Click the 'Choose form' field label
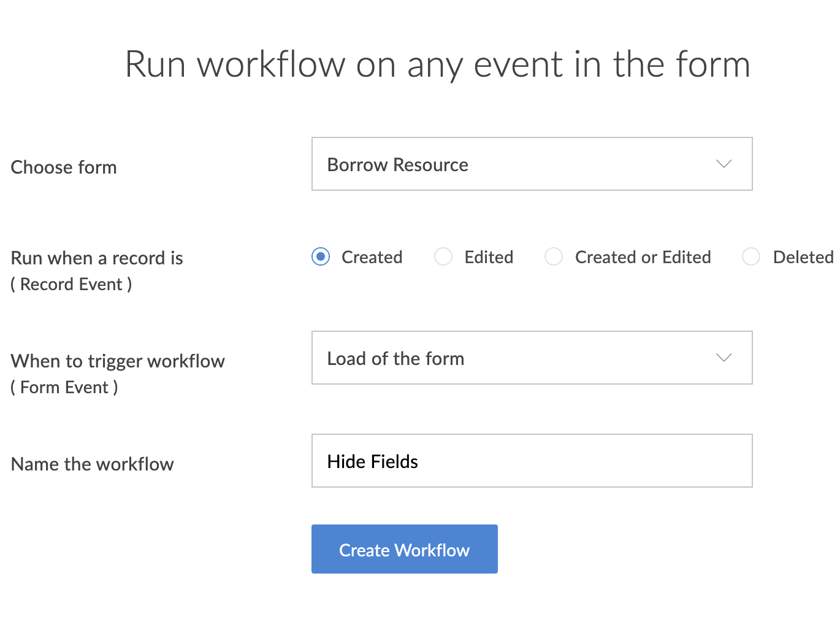This screenshot has height=622, width=840. [64, 167]
